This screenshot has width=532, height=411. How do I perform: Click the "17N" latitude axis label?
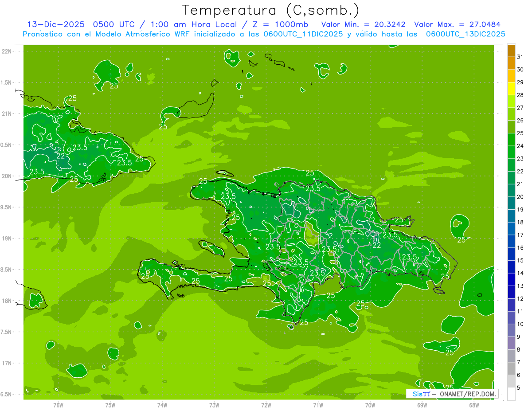(7, 363)
